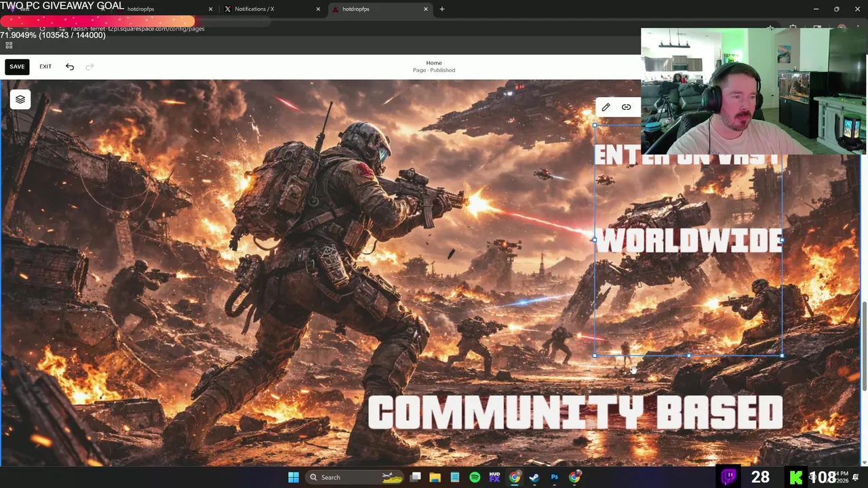Open a new browser tab with plus

click(x=442, y=9)
